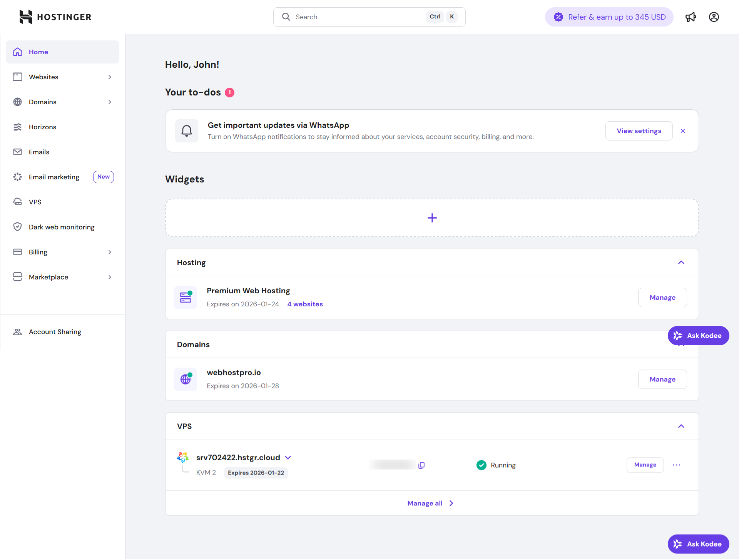Manage the webhostpro.io domain
739x560 pixels.
click(662, 379)
